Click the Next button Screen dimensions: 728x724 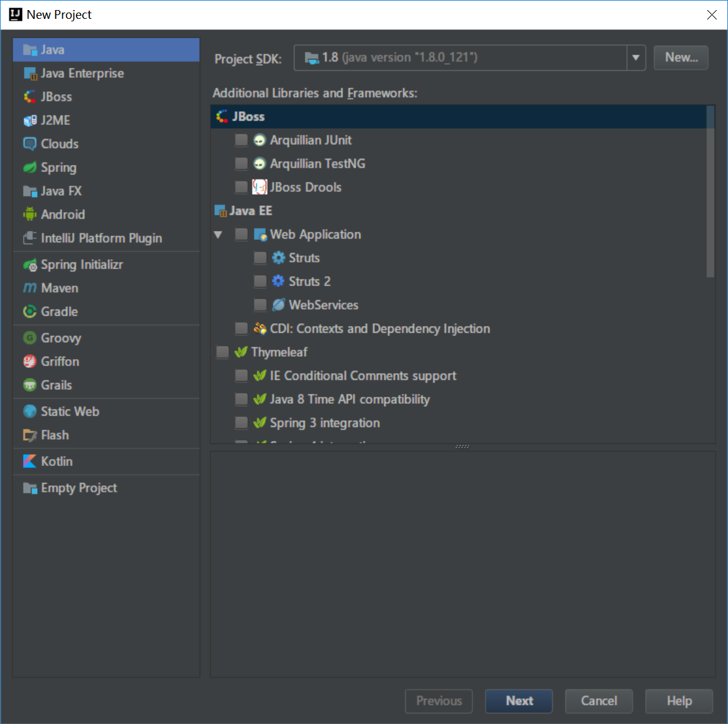519,701
